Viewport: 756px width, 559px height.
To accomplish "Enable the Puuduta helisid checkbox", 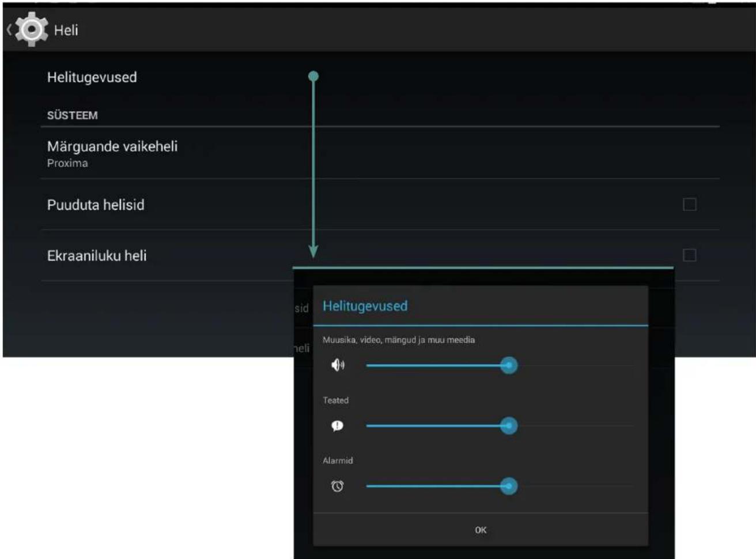I will click(x=689, y=204).
